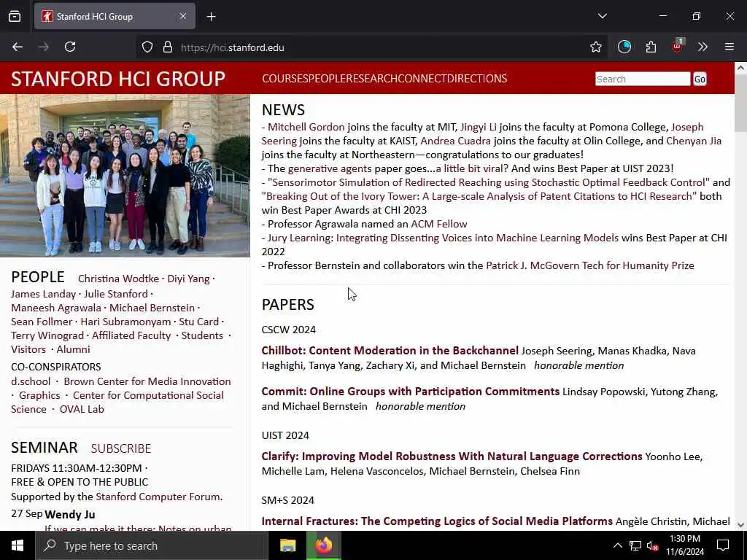Open Hari Subramonyam's profile link
The width and height of the screenshot is (747, 560).
coord(125,322)
